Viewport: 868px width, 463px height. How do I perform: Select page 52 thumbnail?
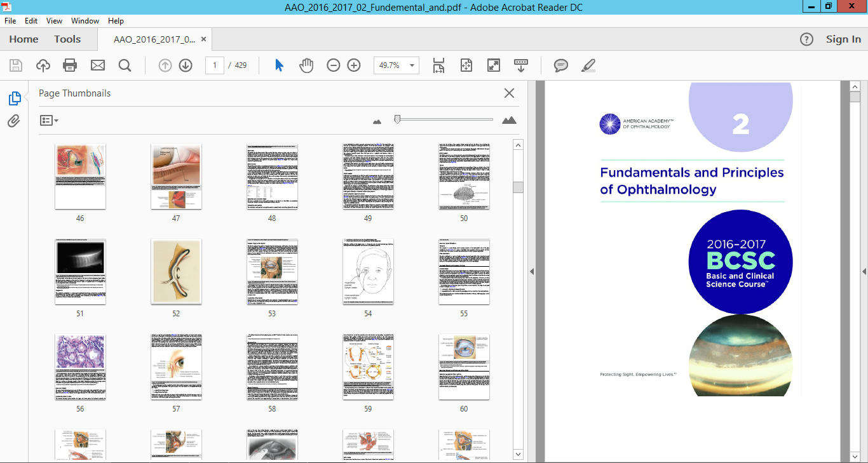(176, 272)
